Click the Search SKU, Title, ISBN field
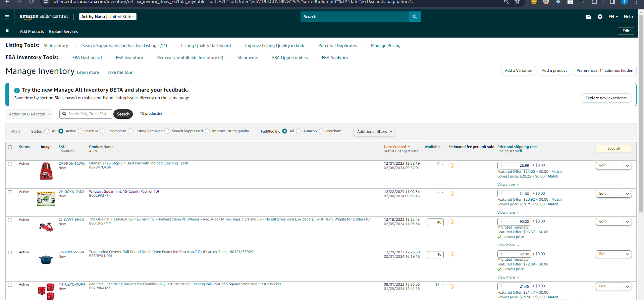Viewport: 644px width, 300px height. tap(86, 114)
